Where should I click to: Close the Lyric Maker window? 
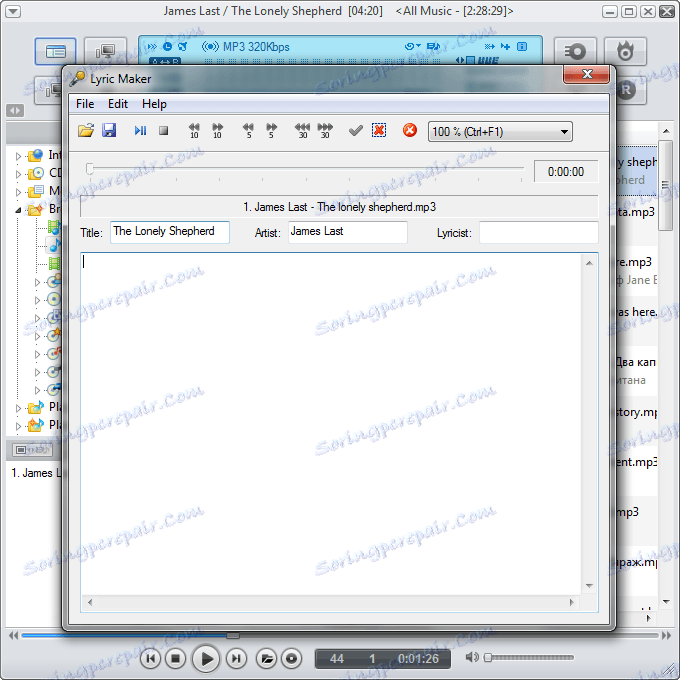[586, 74]
